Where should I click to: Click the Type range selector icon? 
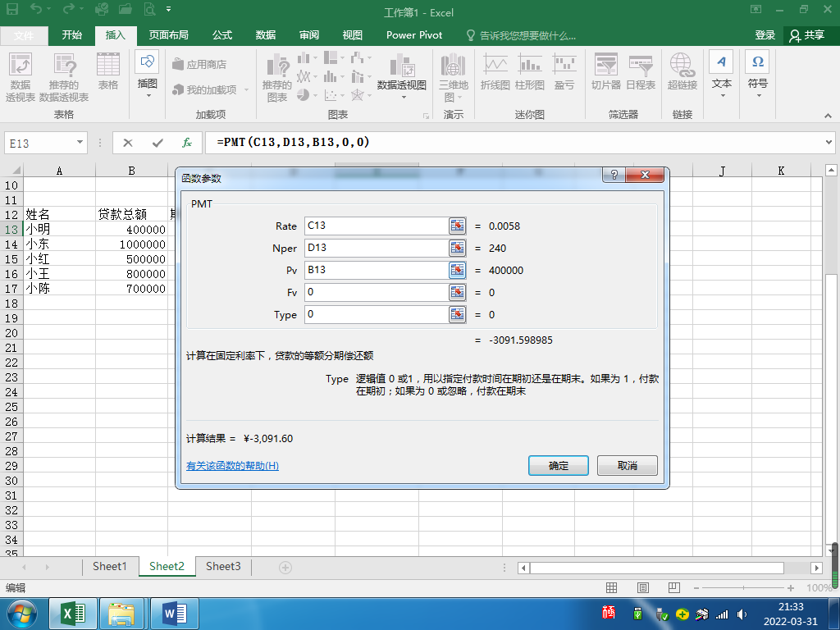(x=457, y=314)
